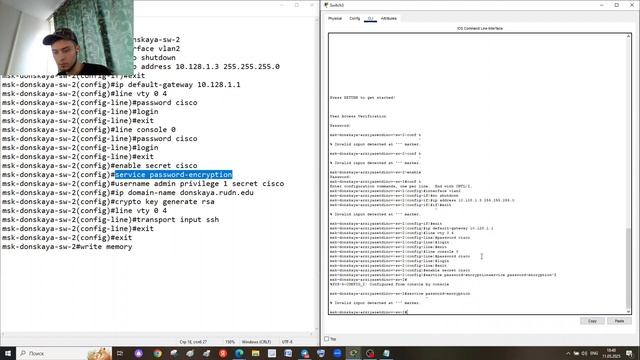Click 'Windows (CRLF)' in Notepad status bar
The height and width of the screenshot is (360, 640).
pyautogui.click(x=256, y=342)
